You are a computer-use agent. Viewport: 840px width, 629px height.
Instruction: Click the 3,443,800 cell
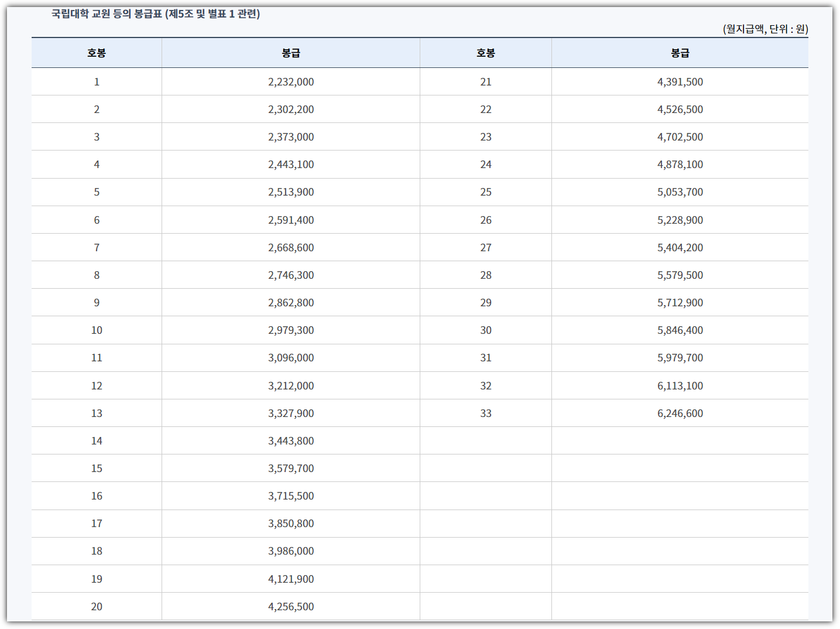click(x=291, y=441)
